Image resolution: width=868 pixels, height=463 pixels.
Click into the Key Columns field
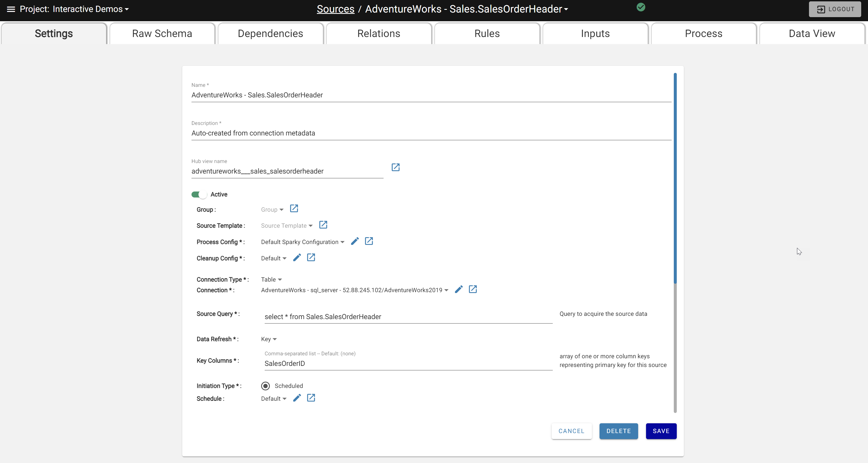coord(408,364)
